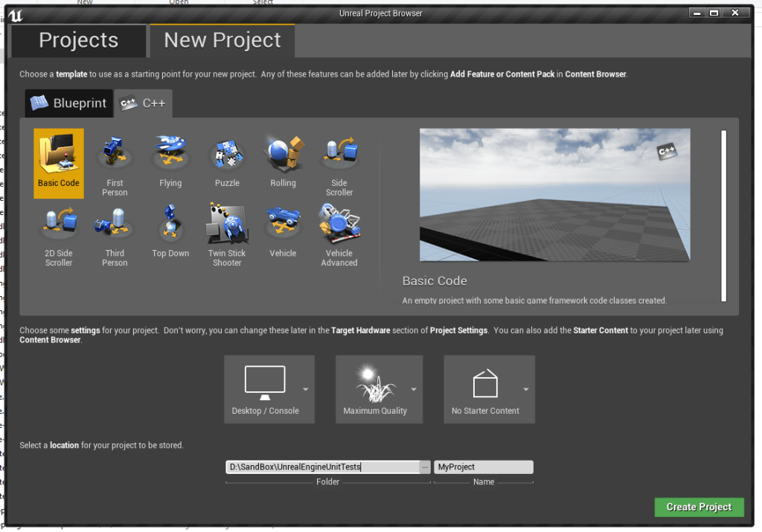This screenshot has width=762, height=532.
Task: Browse for folder with the ellipsis button
Action: coord(425,467)
